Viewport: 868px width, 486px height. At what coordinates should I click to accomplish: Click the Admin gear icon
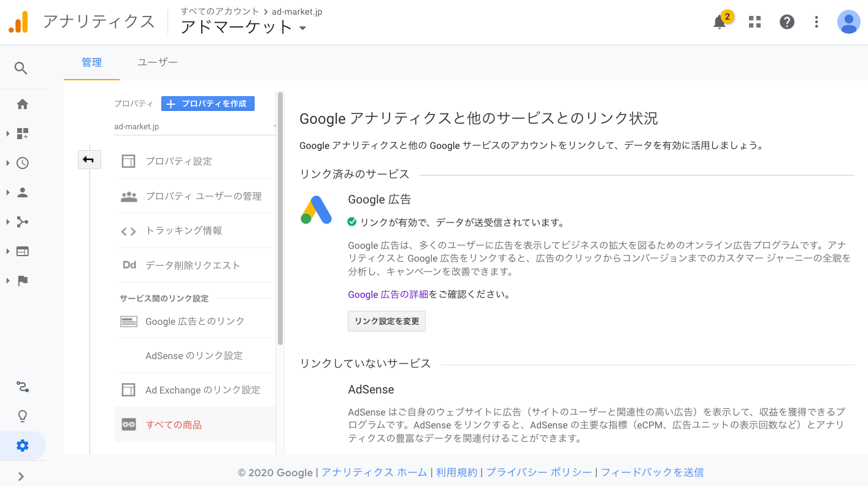click(x=23, y=446)
